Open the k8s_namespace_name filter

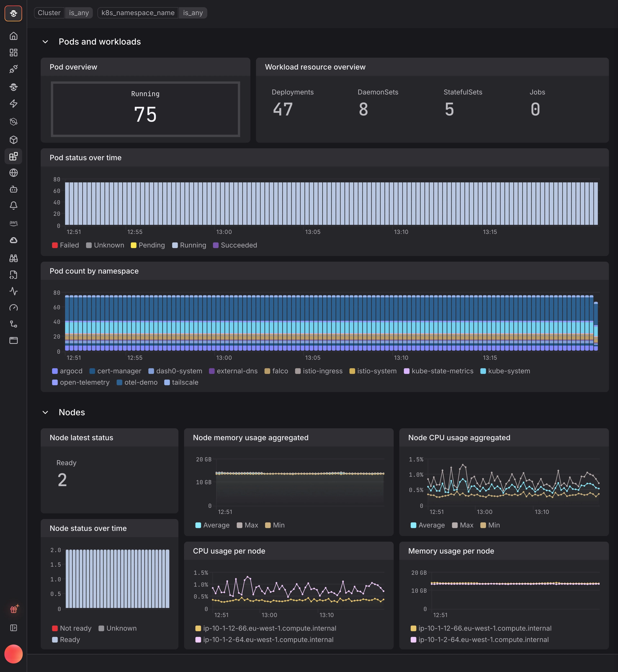138,13
